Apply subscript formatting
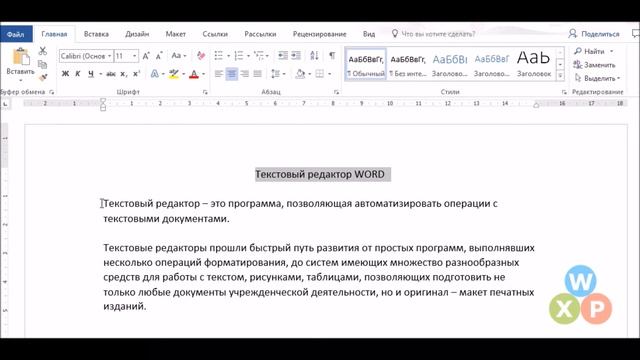 tap(124, 74)
